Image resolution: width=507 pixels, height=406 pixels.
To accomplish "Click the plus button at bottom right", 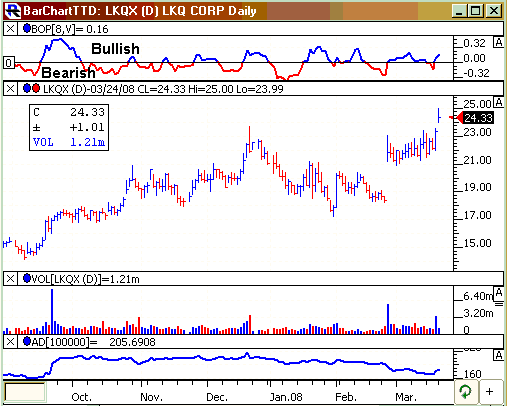I will [x=489, y=391].
